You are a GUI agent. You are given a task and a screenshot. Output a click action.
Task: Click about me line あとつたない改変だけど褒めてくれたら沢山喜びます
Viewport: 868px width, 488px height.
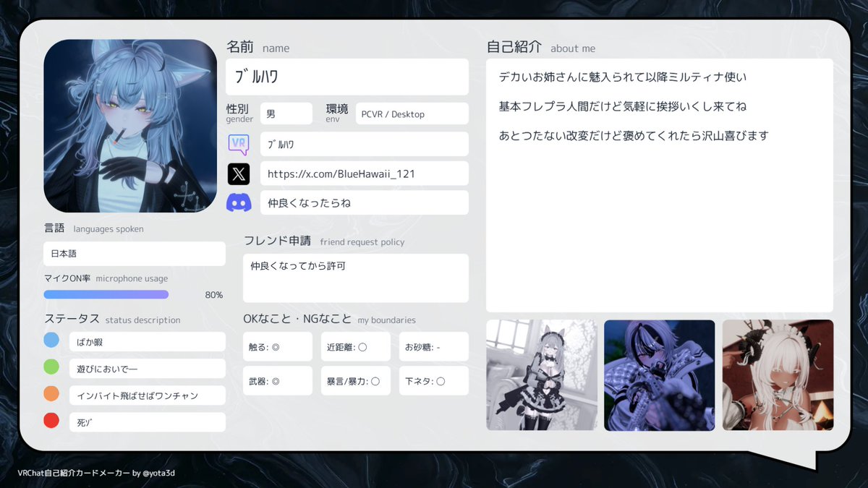pyautogui.click(x=634, y=135)
